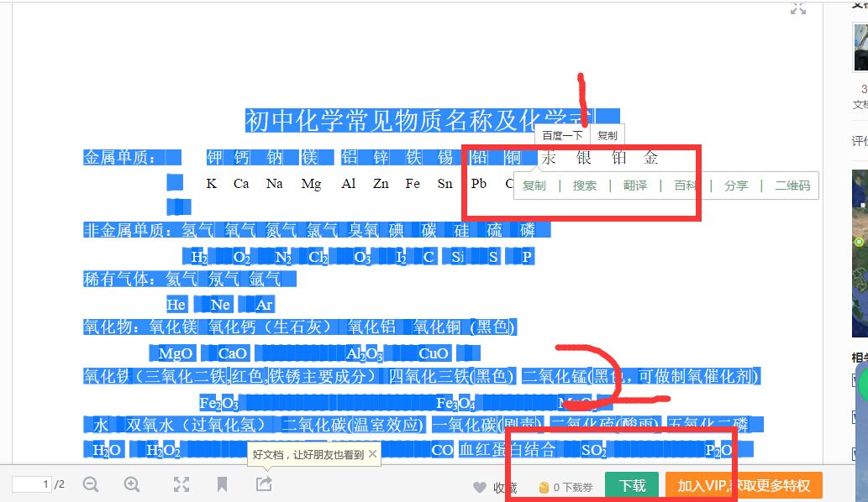Choose 翻译 to translate selected text
Image resolution: width=868 pixels, height=502 pixels.
[x=634, y=185]
